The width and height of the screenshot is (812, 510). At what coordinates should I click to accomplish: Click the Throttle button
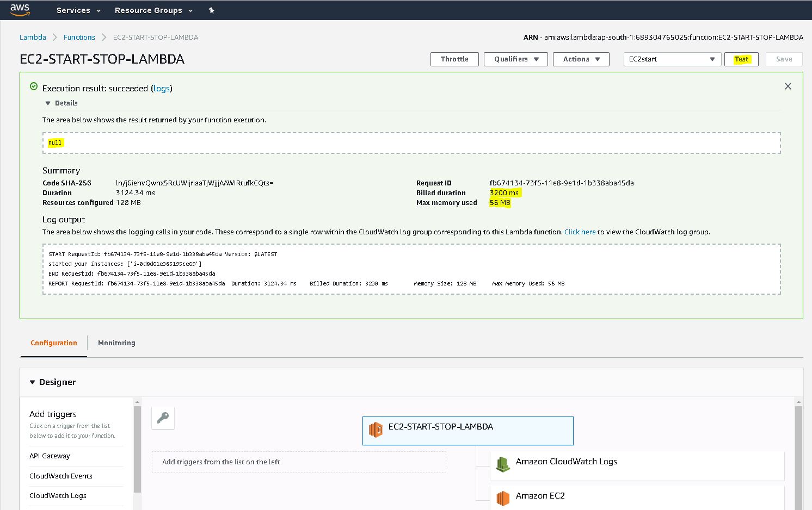(x=454, y=59)
